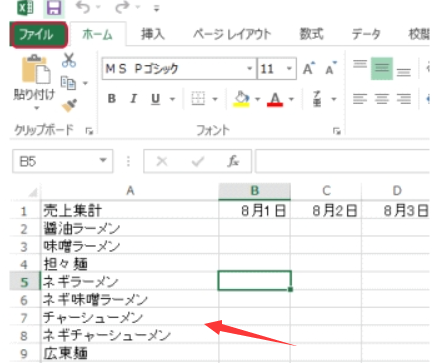Cut selection with the scissors icon
Viewport: 445px width, 363px height.
pyautogui.click(x=69, y=60)
